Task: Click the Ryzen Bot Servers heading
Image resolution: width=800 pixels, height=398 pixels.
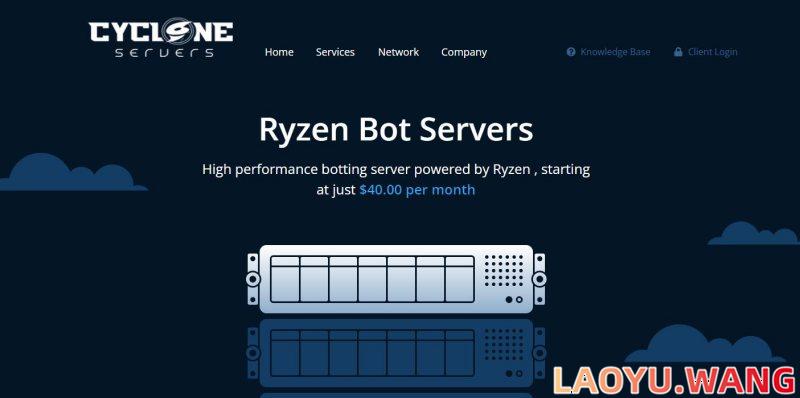Action: click(x=396, y=130)
